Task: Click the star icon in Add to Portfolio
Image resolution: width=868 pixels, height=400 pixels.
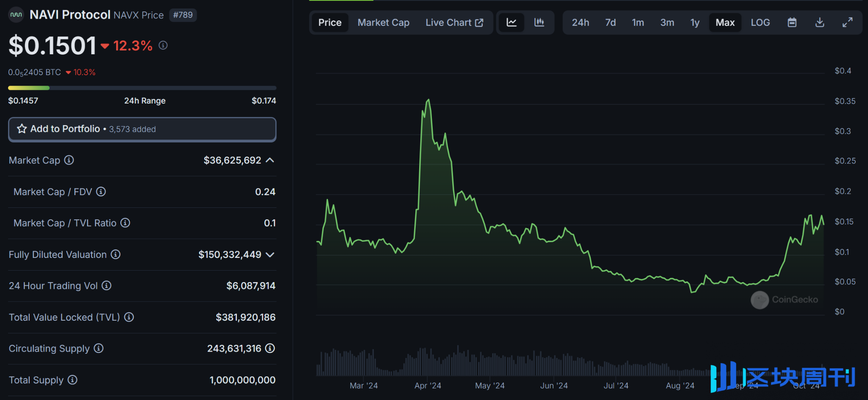Action: click(22, 129)
